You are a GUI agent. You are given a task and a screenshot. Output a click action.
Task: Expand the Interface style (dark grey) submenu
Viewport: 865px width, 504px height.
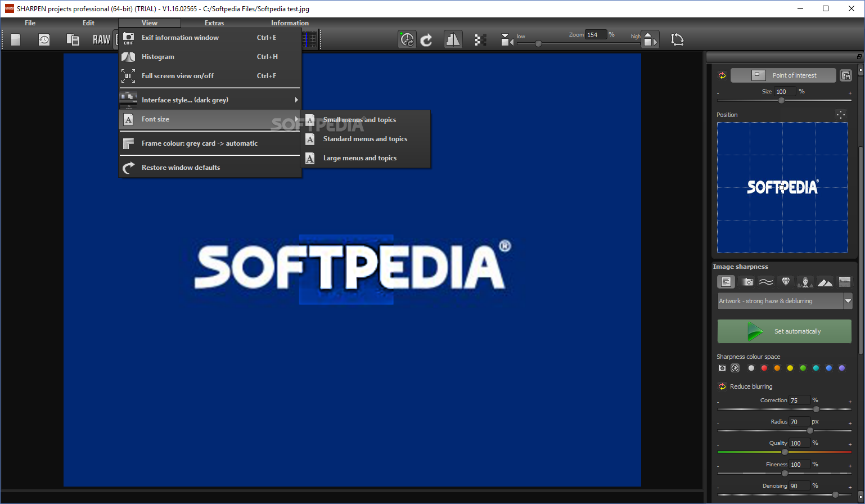click(x=210, y=100)
